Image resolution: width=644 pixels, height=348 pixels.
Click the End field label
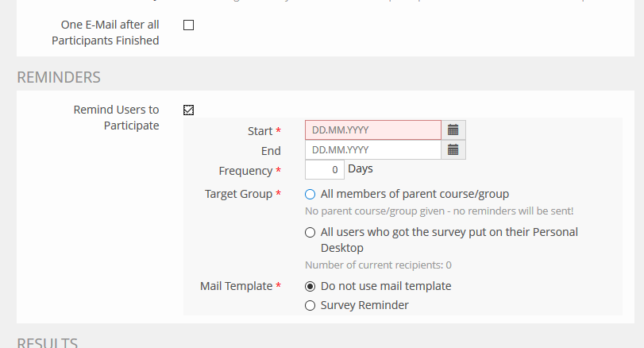[271, 151]
